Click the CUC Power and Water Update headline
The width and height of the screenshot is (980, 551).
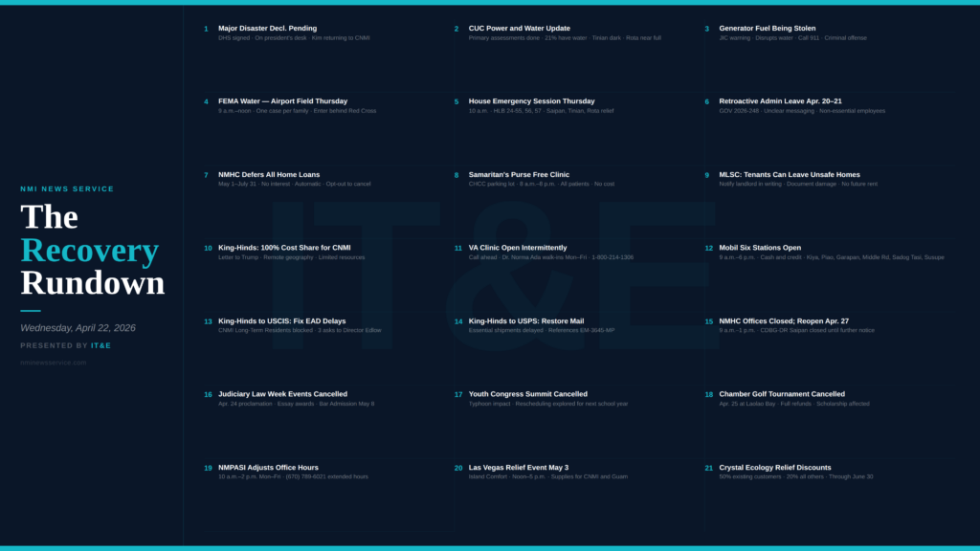519,29
